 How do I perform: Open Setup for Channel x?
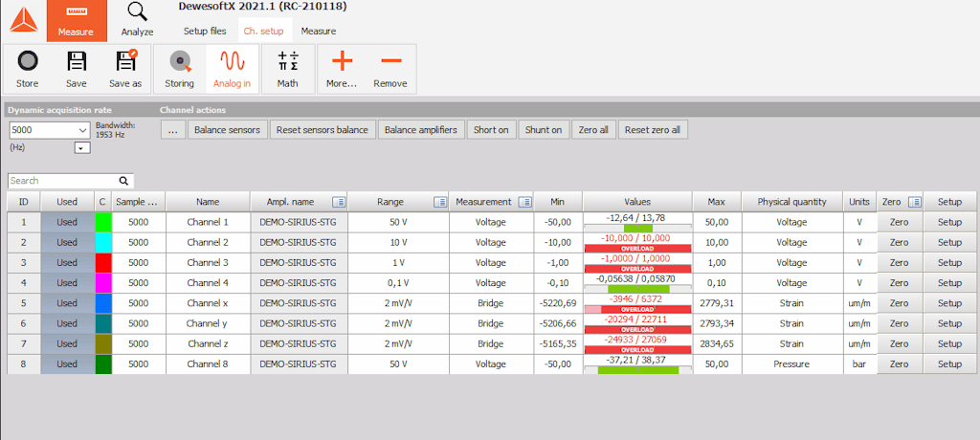click(x=949, y=303)
